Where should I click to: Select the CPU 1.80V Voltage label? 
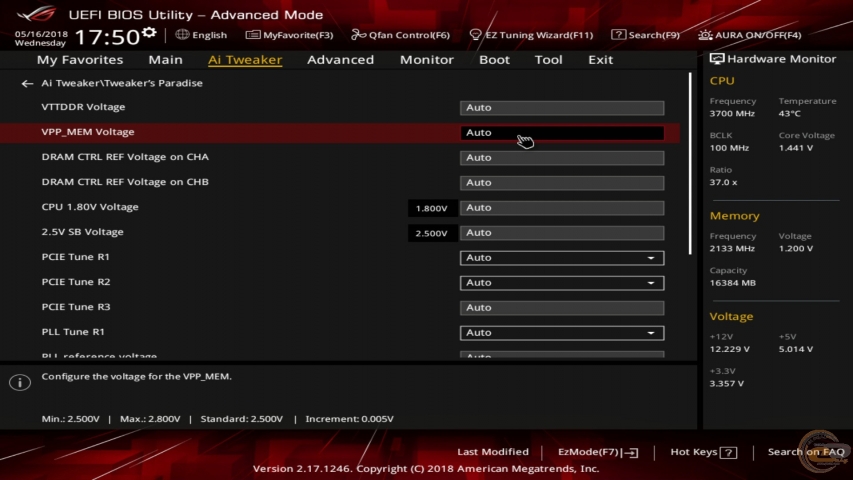90,207
